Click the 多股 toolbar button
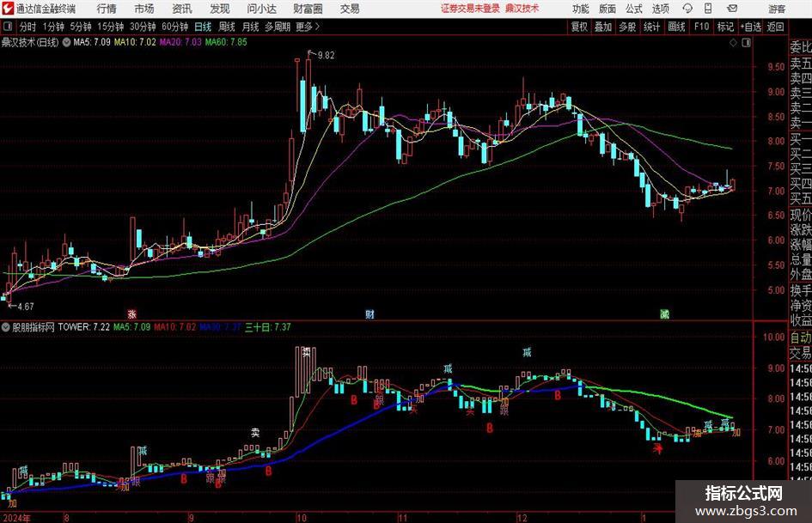The height and width of the screenshot is (523, 812). (627, 27)
